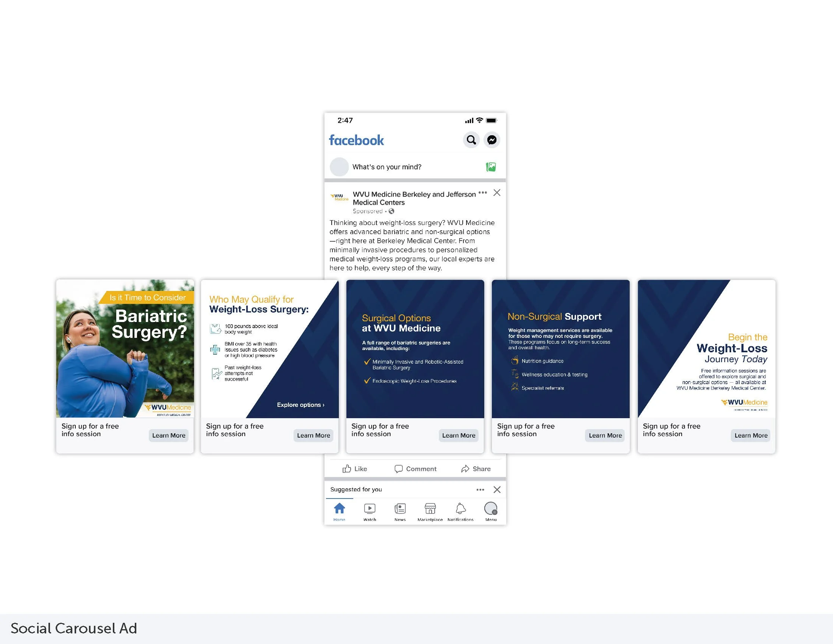Open Marketplace
The height and width of the screenshot is (644, 833).
pyautogui.click(x=430, y=511)
